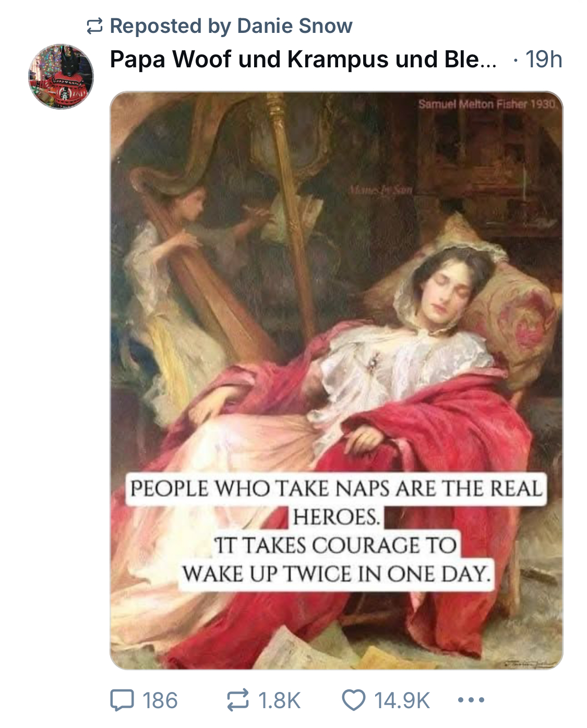
Task: Click the reply speech bubble icon
Action: point(122,700)
